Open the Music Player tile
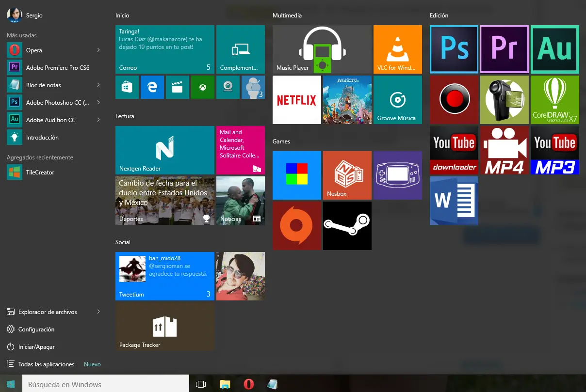The height and width of the screenshot is (392, 586). pos(322,49)
